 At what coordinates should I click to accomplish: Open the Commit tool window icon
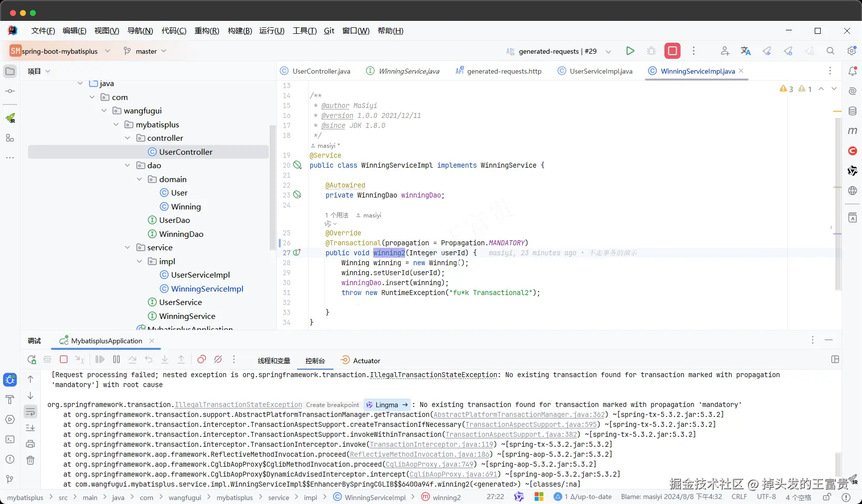(x=10, y=91)
